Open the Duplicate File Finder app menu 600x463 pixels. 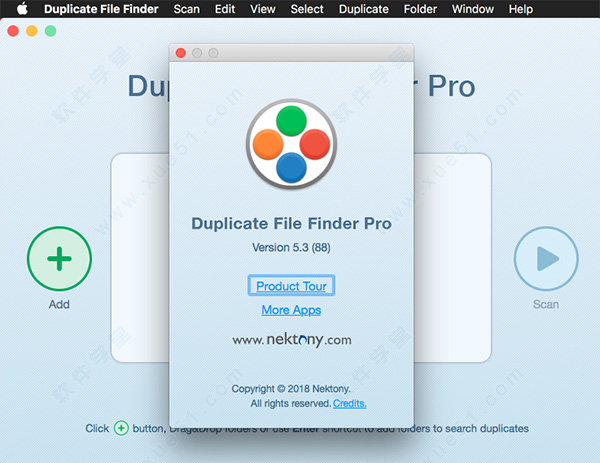point(101,9)
